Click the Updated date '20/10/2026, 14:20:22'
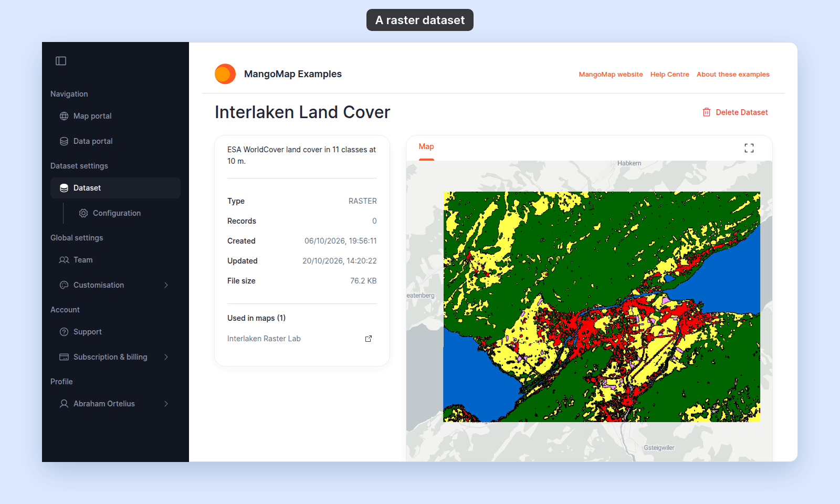The image size is (840, 504). pos(340,261)
